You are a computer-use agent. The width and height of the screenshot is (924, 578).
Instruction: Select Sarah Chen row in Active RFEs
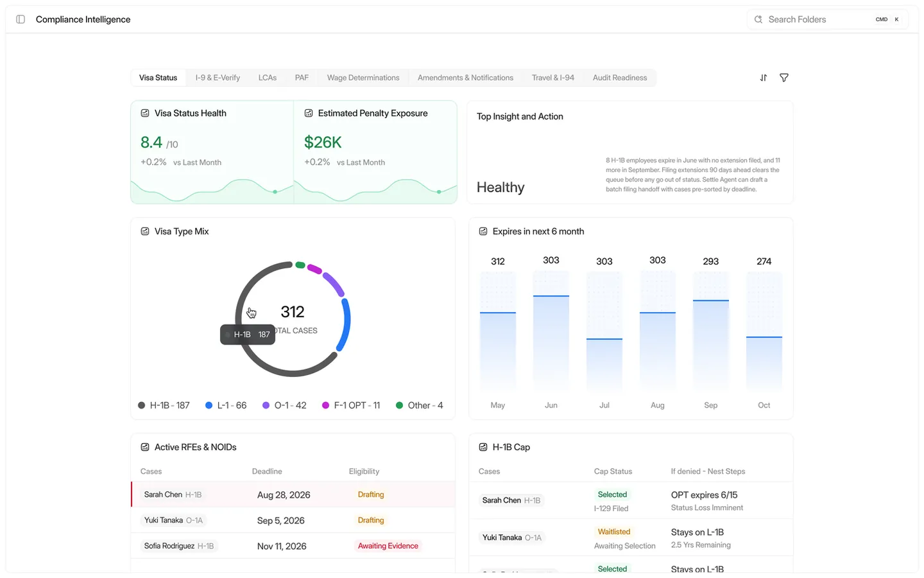(x=293, y=495)
